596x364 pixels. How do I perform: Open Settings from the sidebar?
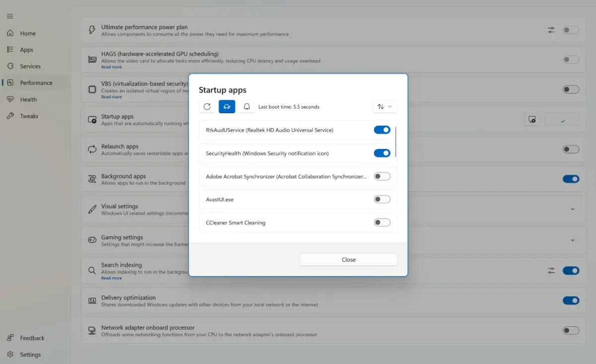pos(35,355)
